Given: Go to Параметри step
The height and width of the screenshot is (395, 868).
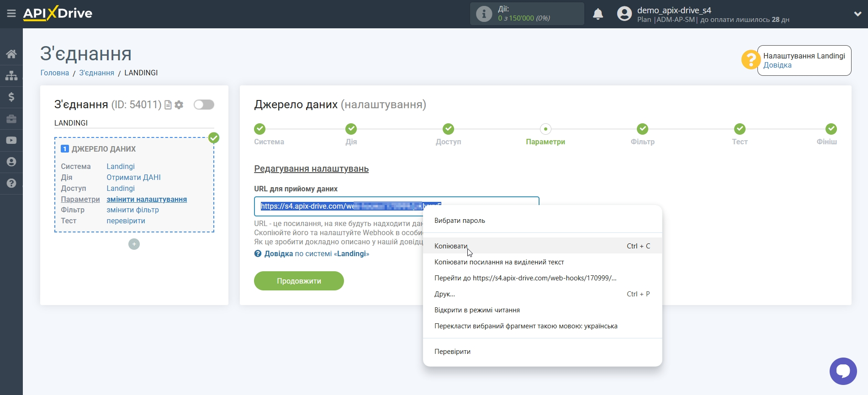Looking at the screenshot, I should [545, 129].
